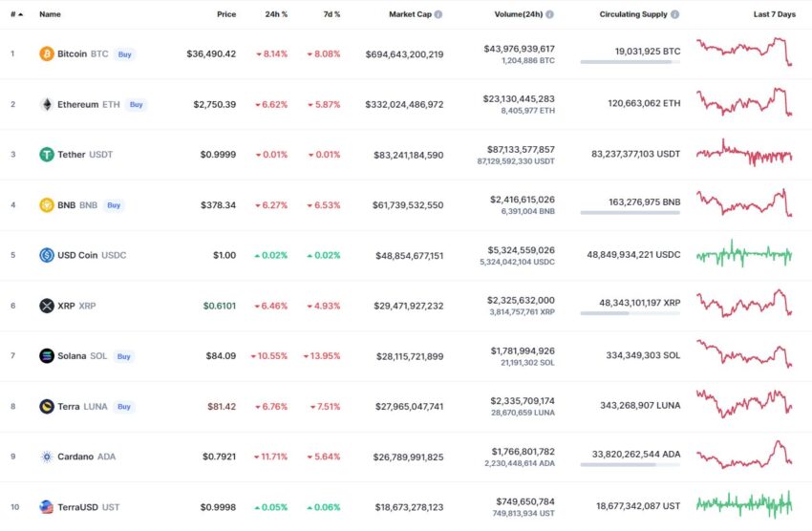Click the blue USD Coin logo
This screenshot has height=531, width=812.
[x=47, y=255]
